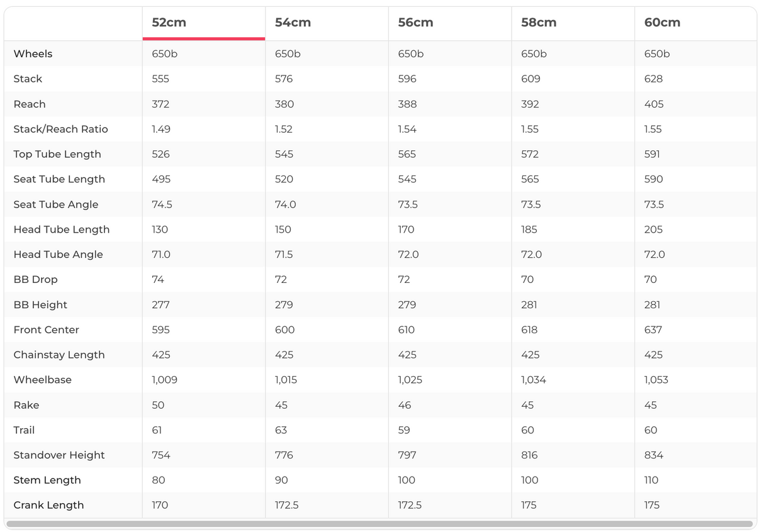Click the Wheels row label
The image size is (764, 532).
click(x=33, y=54)
